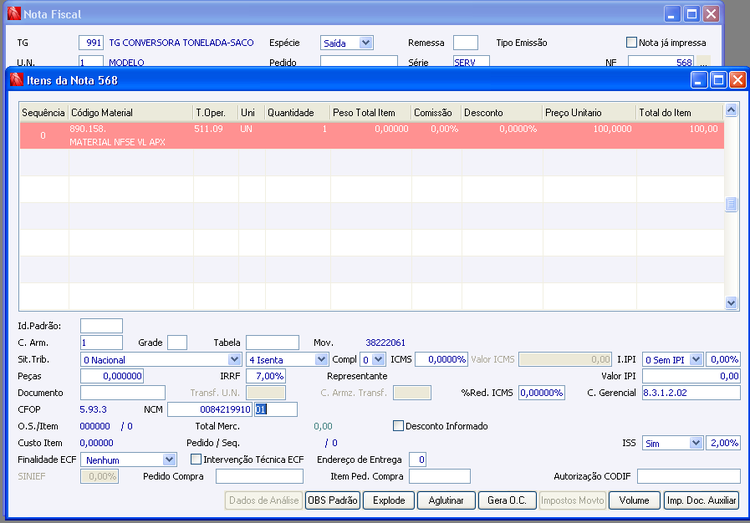Open the Espécie dropdown showing Saída

(x=365, y=43)
